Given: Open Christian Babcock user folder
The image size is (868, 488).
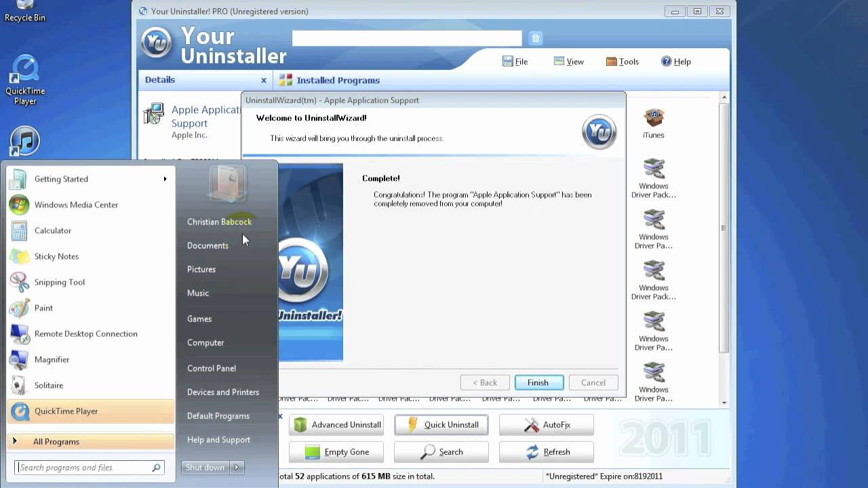Looking at the screenshot, I should coord(219,222).
